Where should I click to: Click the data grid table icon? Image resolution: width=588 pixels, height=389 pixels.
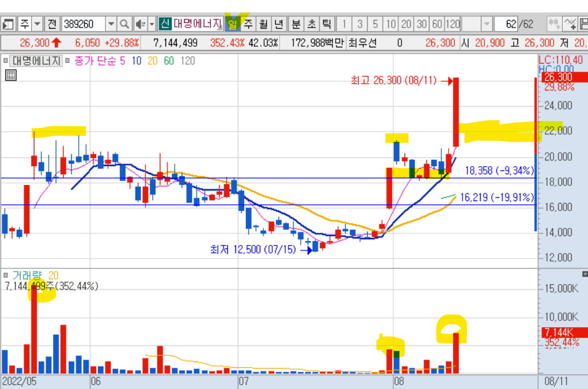pos(11,75)
